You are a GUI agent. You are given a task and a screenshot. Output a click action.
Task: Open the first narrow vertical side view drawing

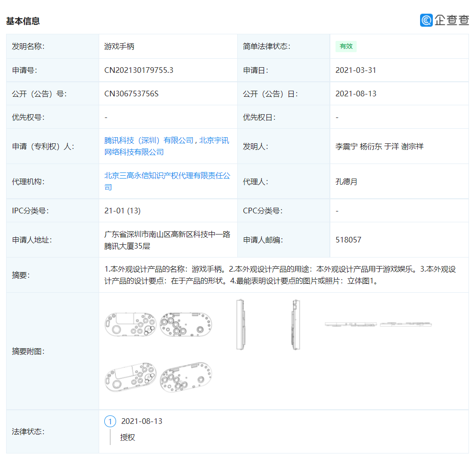tap(241, 324)
